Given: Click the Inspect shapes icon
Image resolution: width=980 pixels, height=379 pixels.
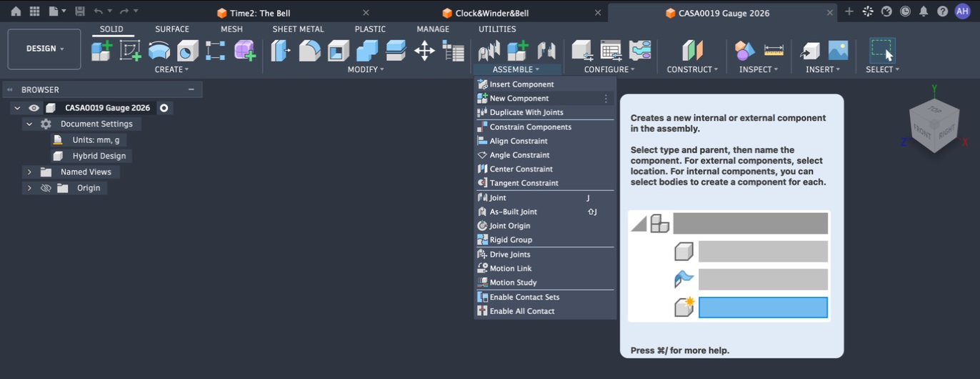Looking at the screenshot, I should (744, 51).
